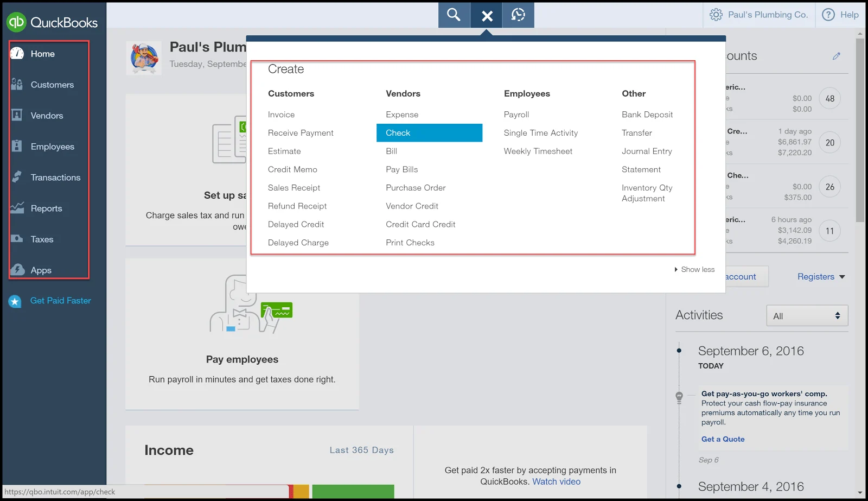
Task: Click the 11 transactions count badge
Action: coord(830,231)
